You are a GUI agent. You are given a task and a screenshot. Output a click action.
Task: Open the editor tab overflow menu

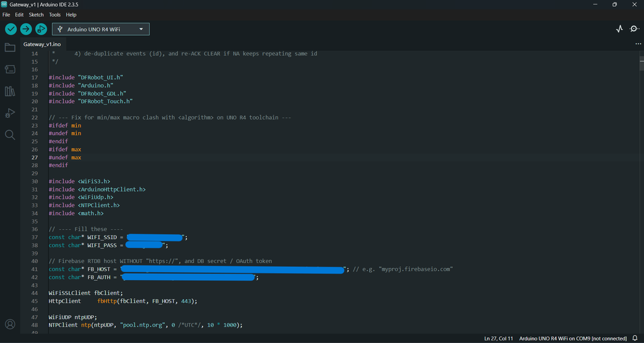638,43
